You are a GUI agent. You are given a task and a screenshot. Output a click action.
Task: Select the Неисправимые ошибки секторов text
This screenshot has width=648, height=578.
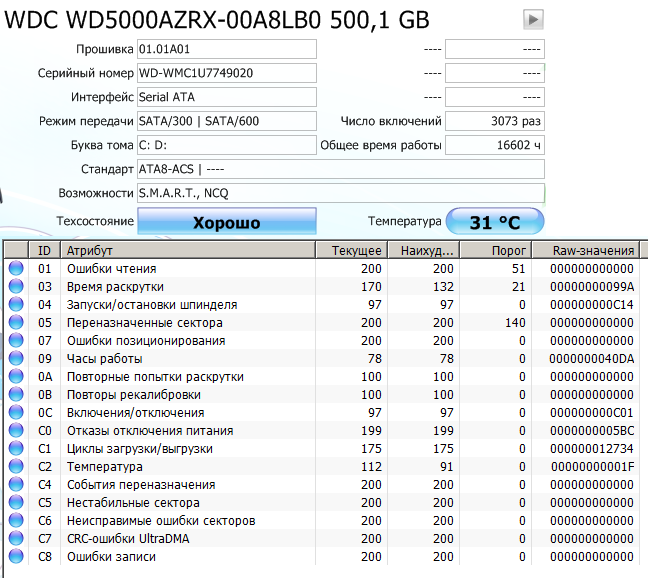tap(161, 521)
